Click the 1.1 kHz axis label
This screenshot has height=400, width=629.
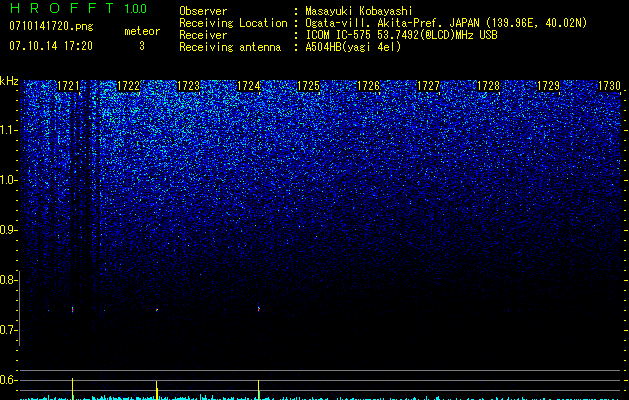coord(8,130)
